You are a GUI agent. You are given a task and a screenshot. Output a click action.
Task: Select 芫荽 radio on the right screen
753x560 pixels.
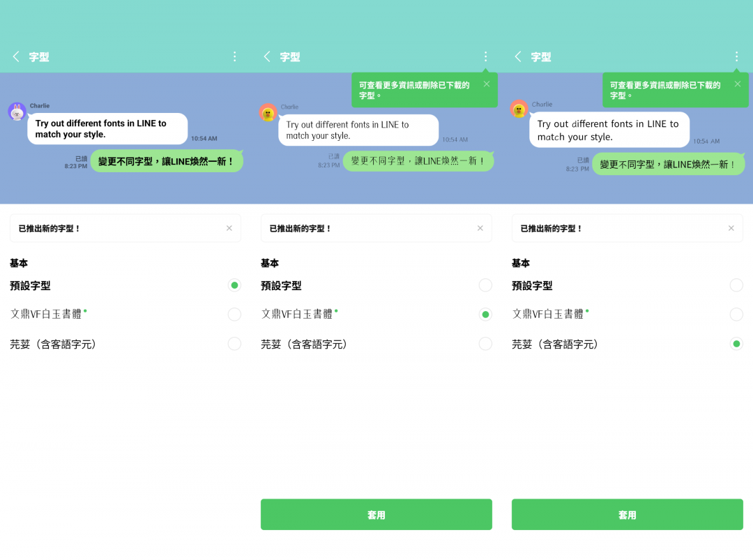pyautogui.click(x=736, y=344)
